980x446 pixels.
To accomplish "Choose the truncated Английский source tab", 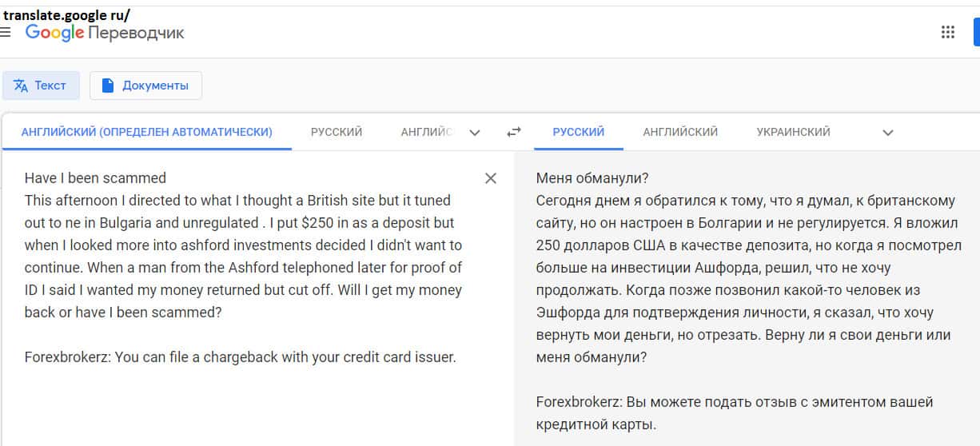I will point(426,132).
